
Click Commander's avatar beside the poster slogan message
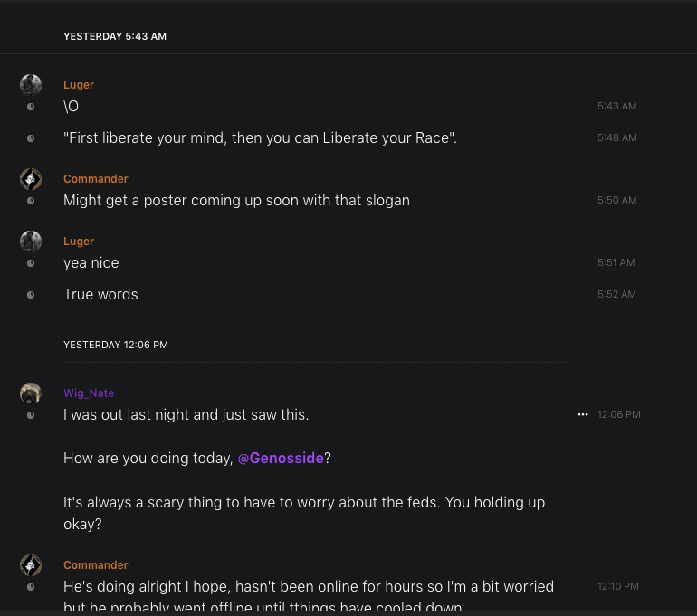[31, 179]
